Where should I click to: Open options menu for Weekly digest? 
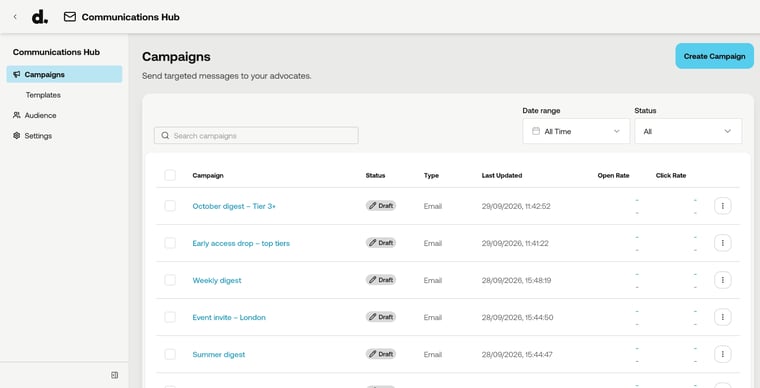click(x=722, y=280)
